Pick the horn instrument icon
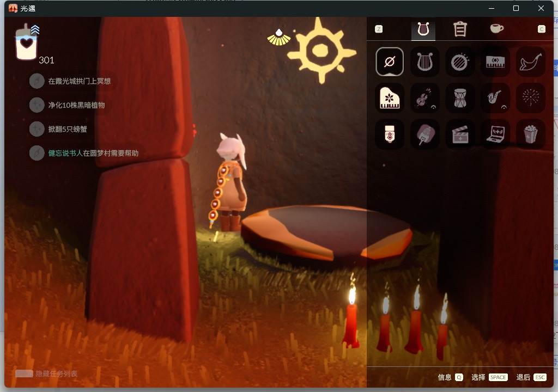Image resolution: width=558 pixels, height=392 pixels. pyautogui.click(x=530, y=62)
